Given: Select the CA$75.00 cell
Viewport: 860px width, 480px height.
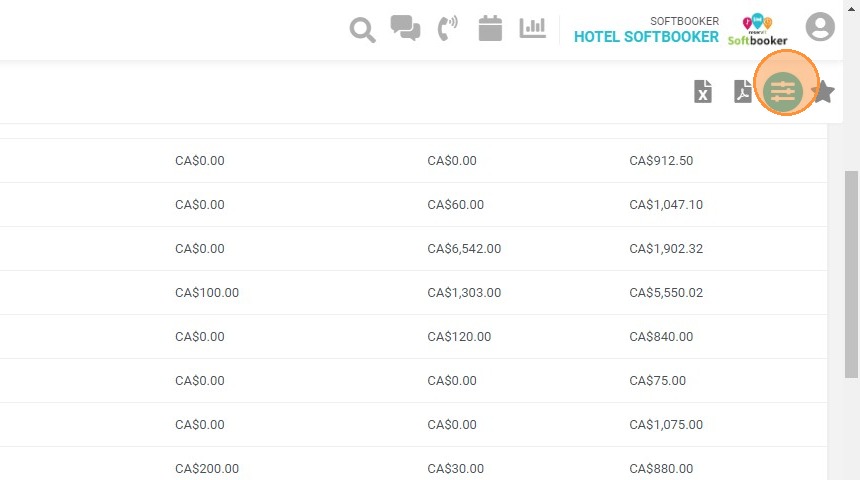Looking at the screenshot, I should tap(657, 380).
